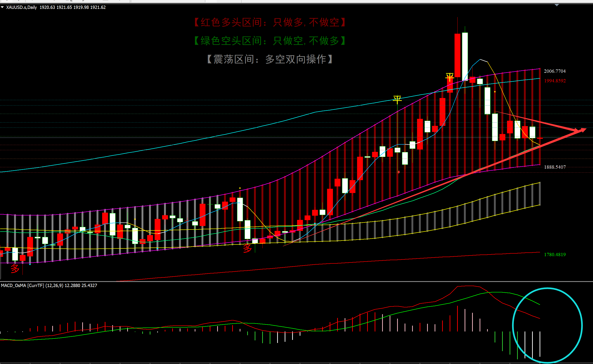Click the green 1780.4819 price label
This screenshot has width=593, height=364.
pos(555,255)
